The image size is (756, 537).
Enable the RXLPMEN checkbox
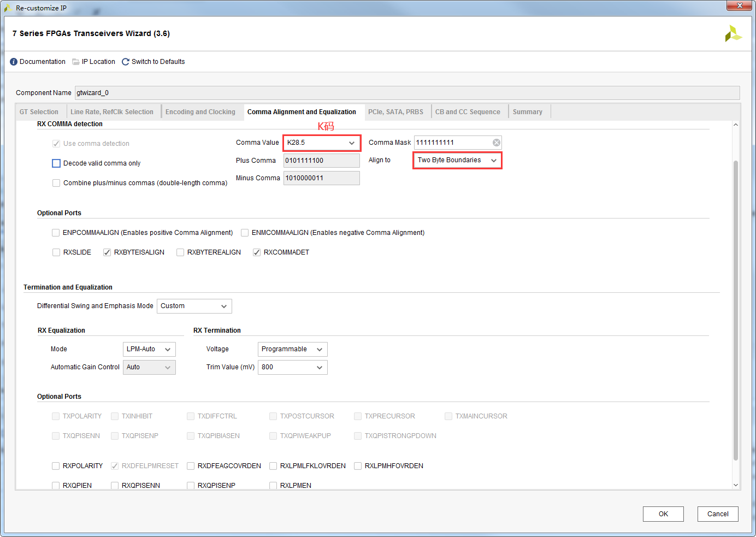273,486
